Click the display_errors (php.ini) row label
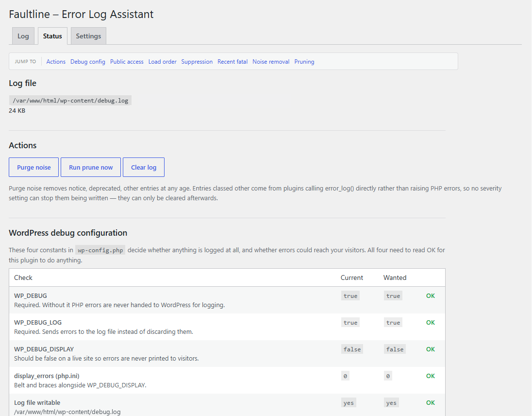Image resolution: width=532 pixels, height=416 pixels. pyautogui.click(x=47, y=376)
